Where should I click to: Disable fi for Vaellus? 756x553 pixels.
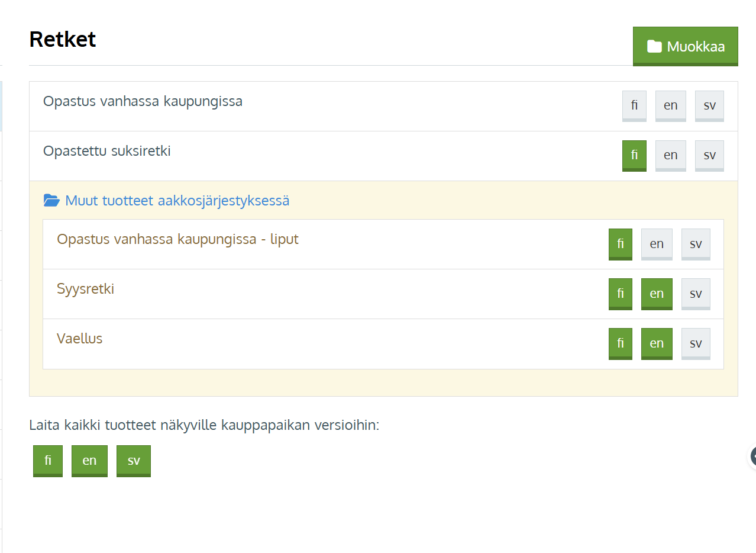click(x=620, y=343)
